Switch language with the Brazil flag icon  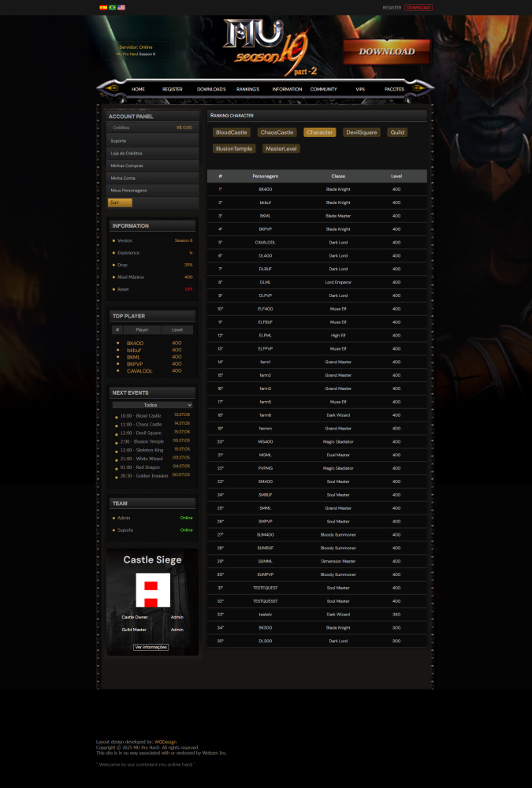112,8
